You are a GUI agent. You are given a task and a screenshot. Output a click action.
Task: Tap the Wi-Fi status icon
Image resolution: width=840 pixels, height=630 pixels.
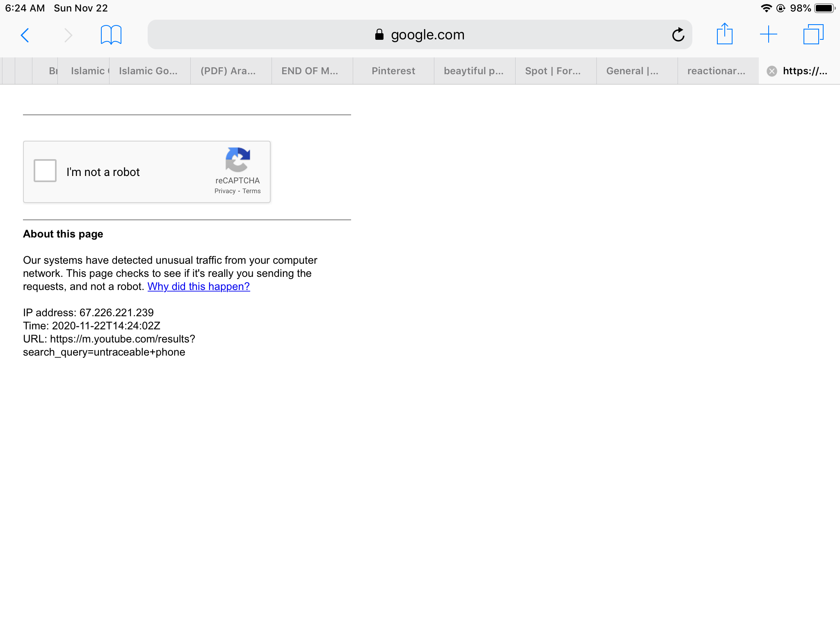click(766, 8)
